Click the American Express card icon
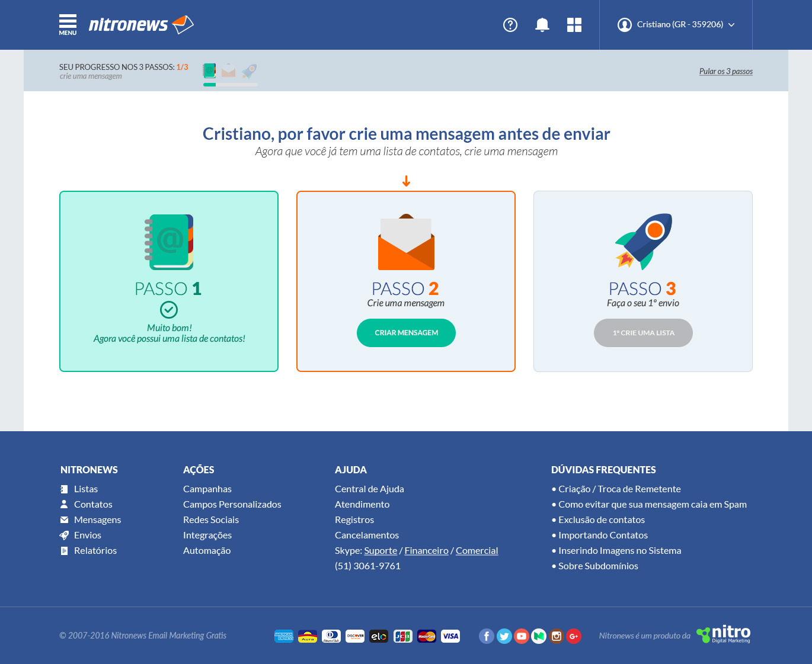 (284, 637)
